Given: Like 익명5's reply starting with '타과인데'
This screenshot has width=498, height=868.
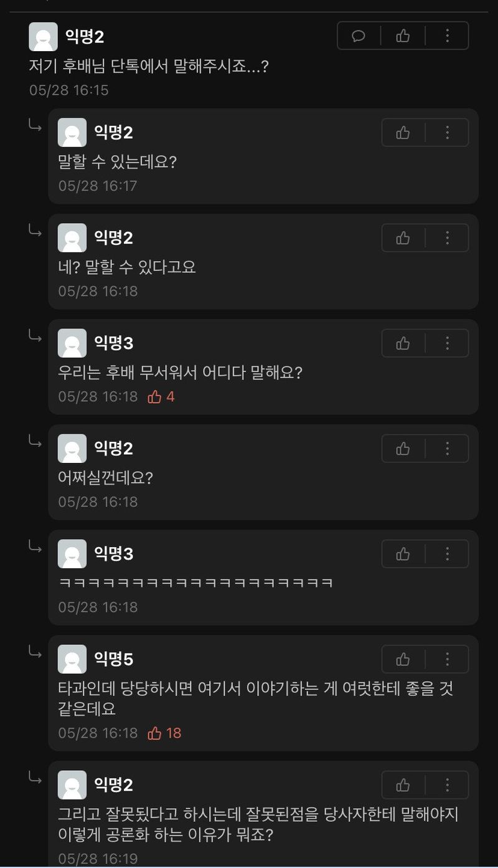Looking at the screenshot, I should tap(403, 659).
